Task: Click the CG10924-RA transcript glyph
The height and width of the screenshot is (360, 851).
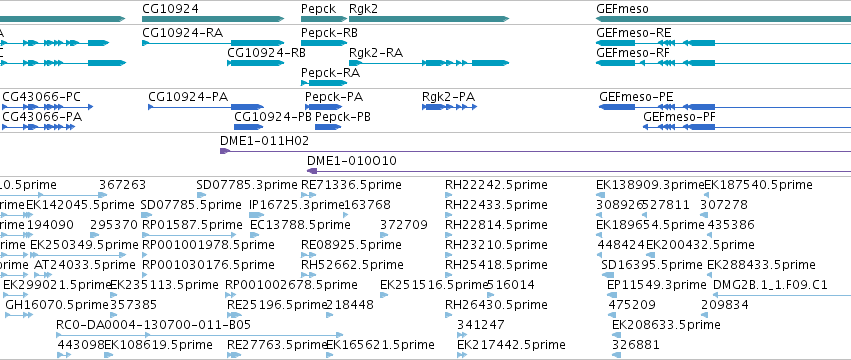Action: click(213, 43)
